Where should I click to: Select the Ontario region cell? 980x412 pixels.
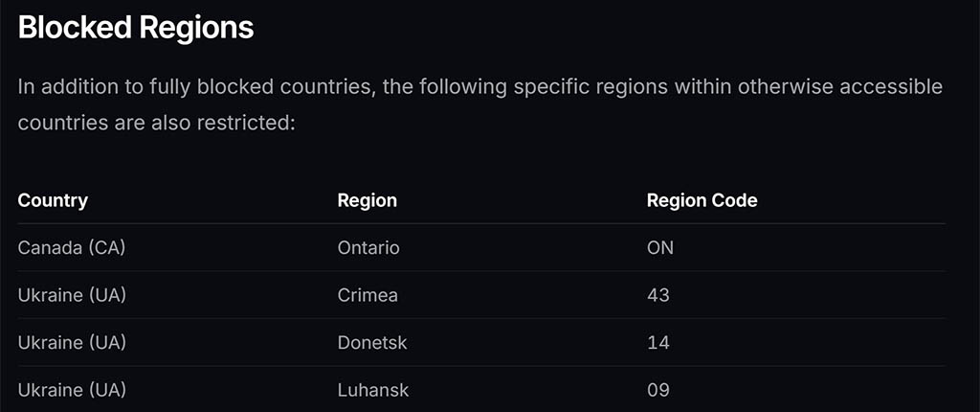[368, 247]
